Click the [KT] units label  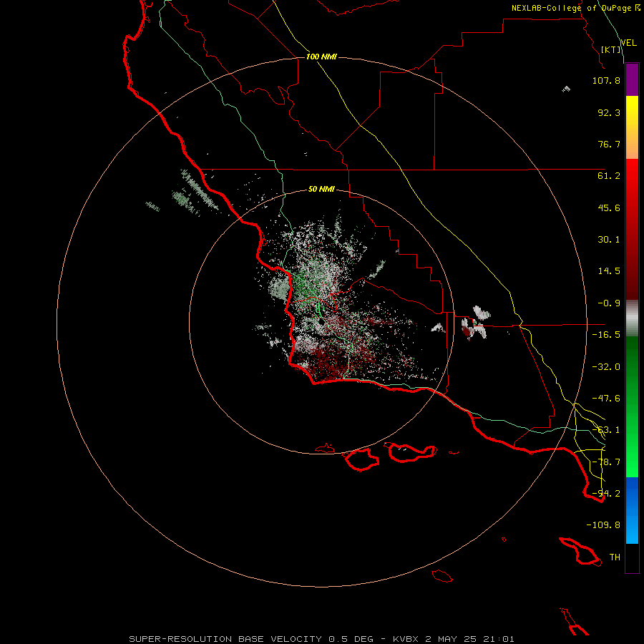[611, 49]
